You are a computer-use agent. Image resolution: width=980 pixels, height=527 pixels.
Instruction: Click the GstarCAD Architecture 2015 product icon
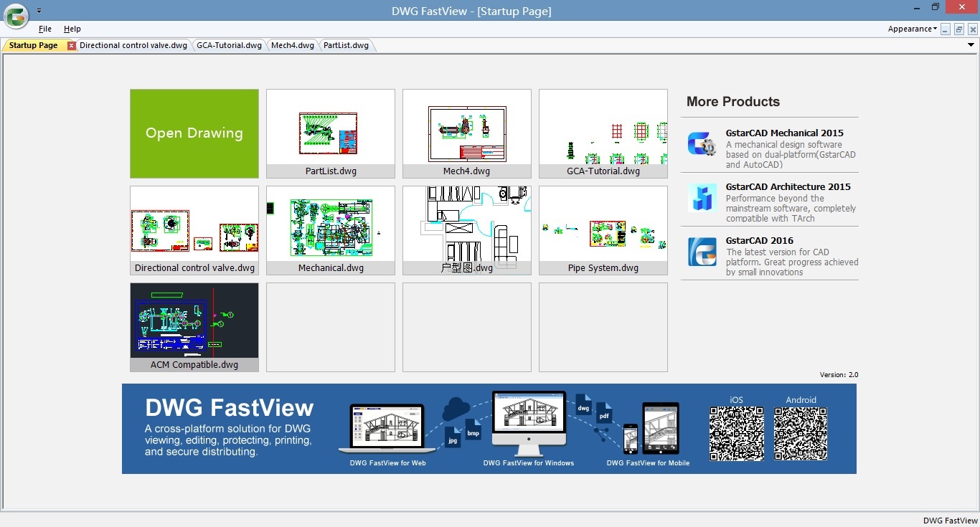[x=702, y=198]
